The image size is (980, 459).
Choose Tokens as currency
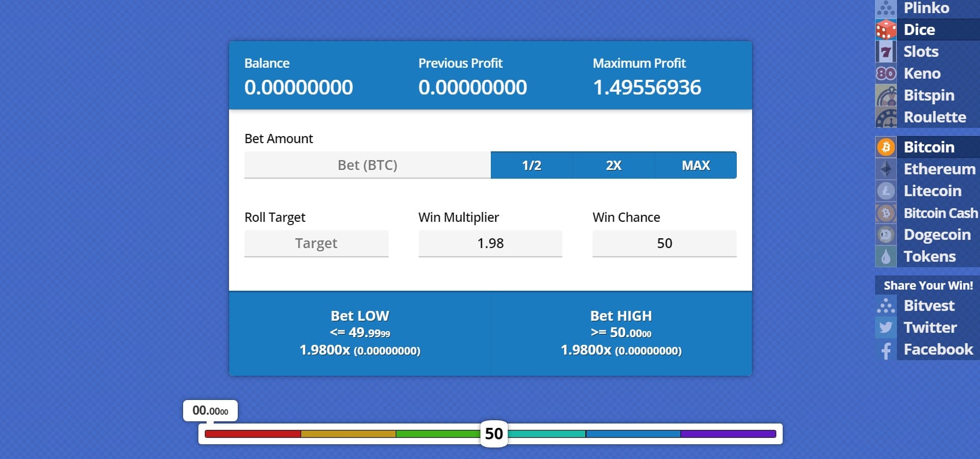click(x=930, y=256)
